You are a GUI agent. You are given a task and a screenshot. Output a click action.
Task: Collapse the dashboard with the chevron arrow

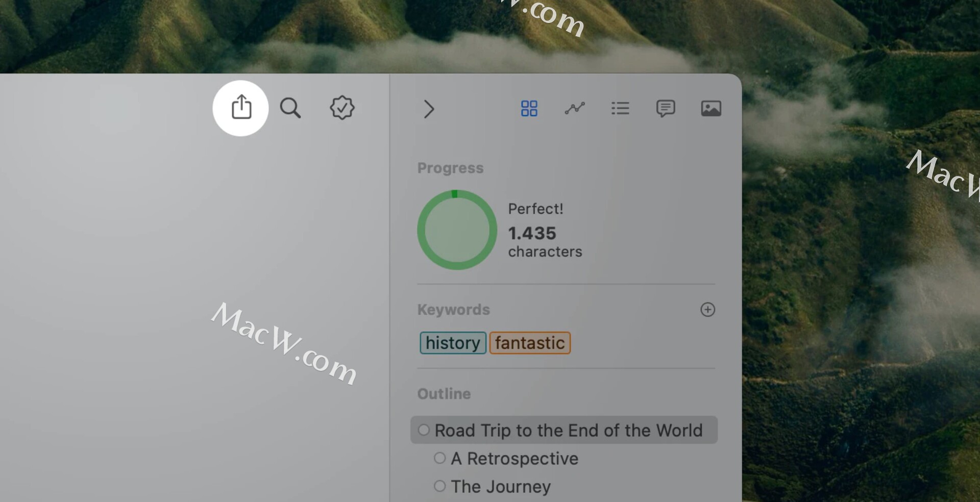[x=429, y=109]
